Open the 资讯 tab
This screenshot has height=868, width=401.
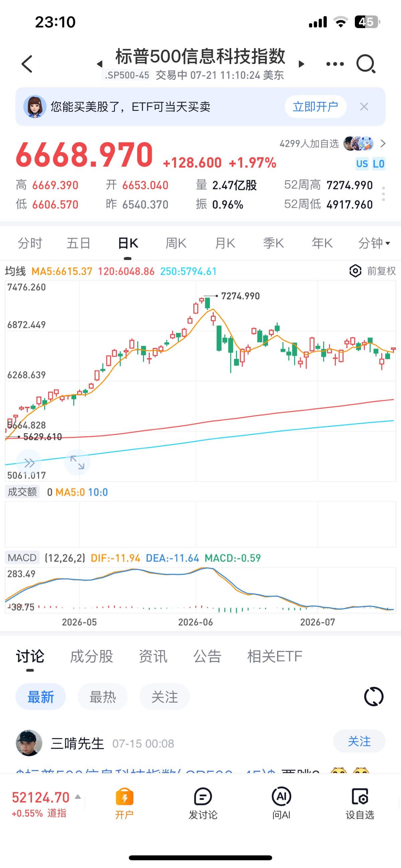153,657
